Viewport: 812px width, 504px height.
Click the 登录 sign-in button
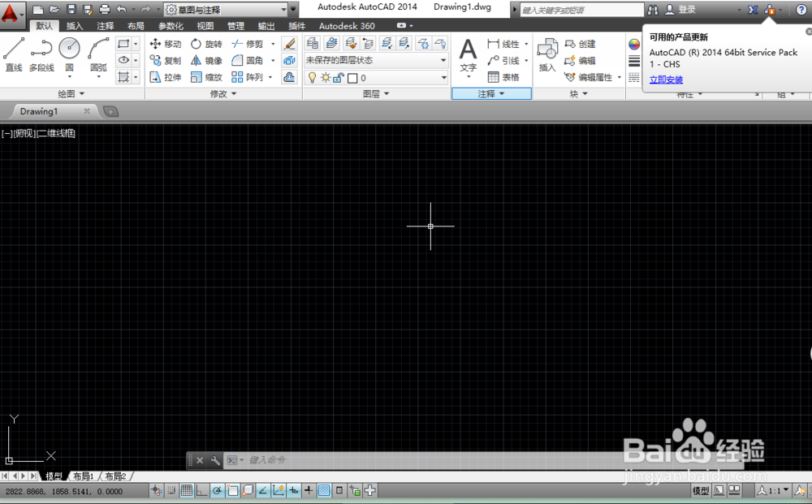681,9
